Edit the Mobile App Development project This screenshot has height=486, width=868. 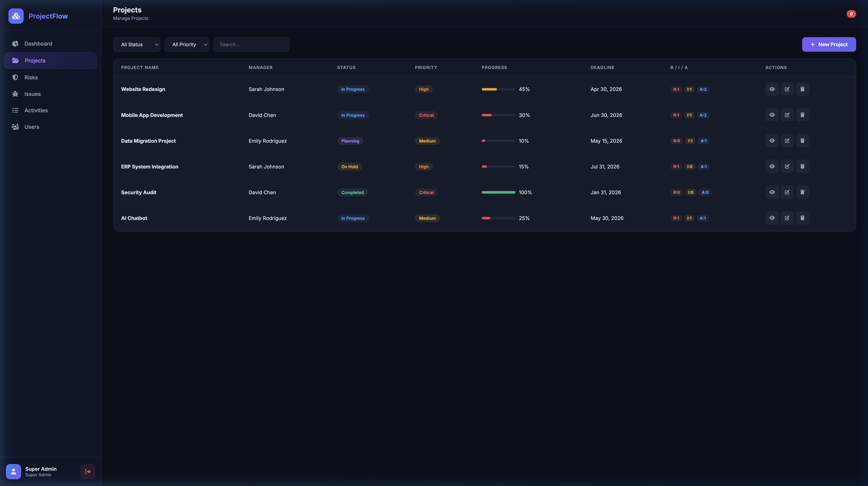point(787,115)
